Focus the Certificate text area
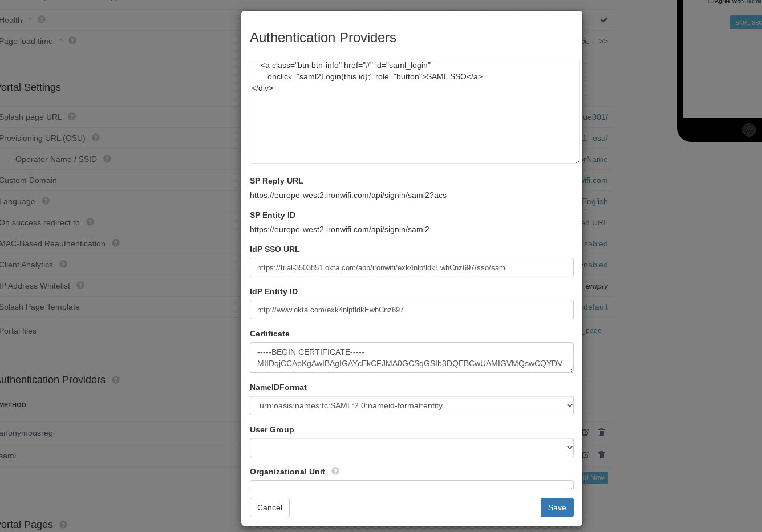The height and width of the screenshot is (532, 762). [412, 358]
